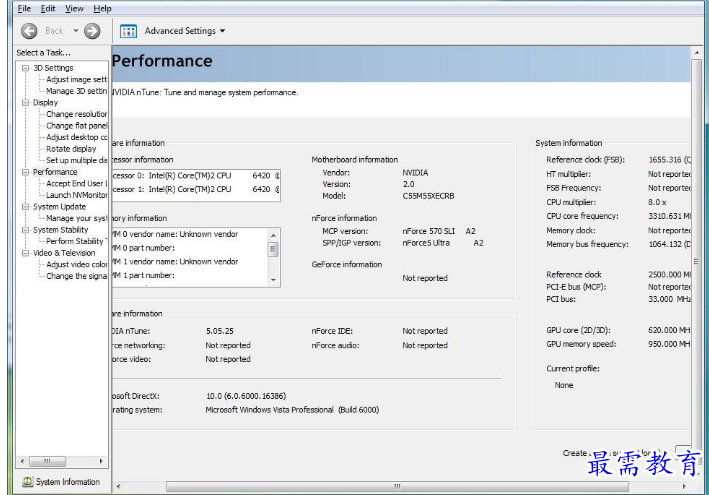
Task: Select the Video & Television category label
Action: [x=64, y=253]
